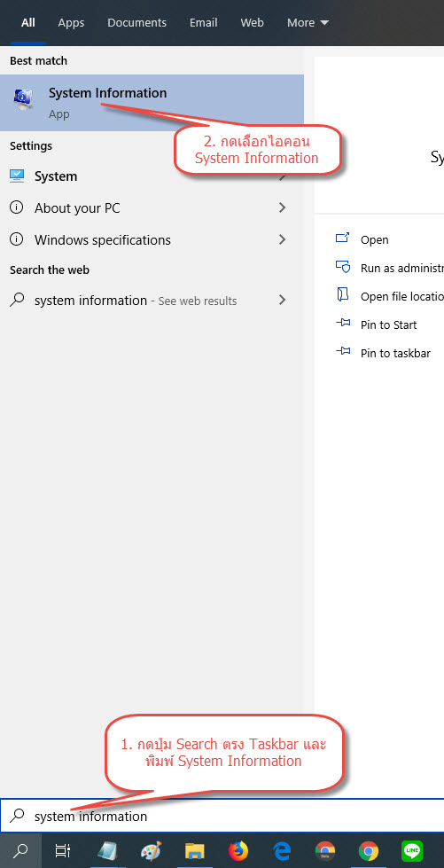Switch to the Documents search tab
This screenshot has height=868, width=444.
[136, 23]
